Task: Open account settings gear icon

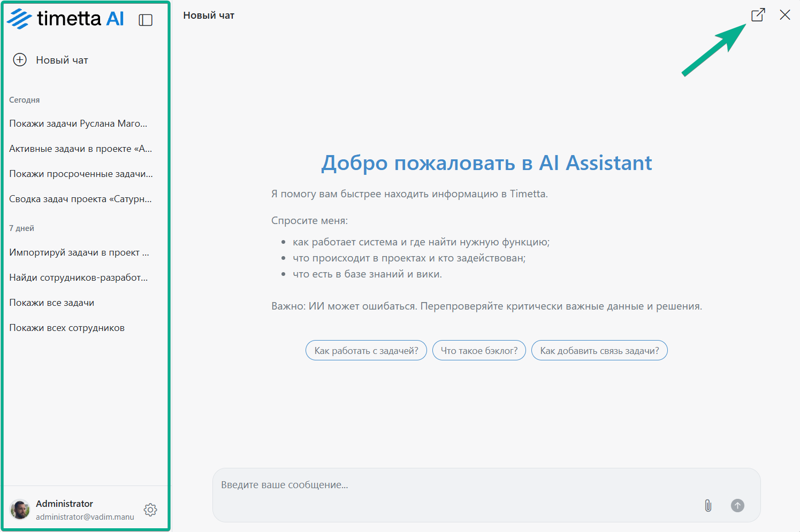Action: point(150,510)
